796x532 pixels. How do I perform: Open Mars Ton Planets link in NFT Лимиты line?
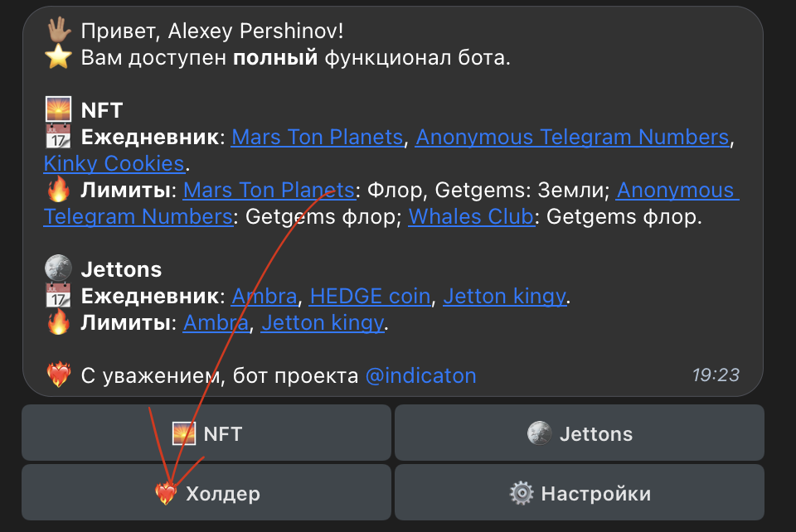[269, 191]
